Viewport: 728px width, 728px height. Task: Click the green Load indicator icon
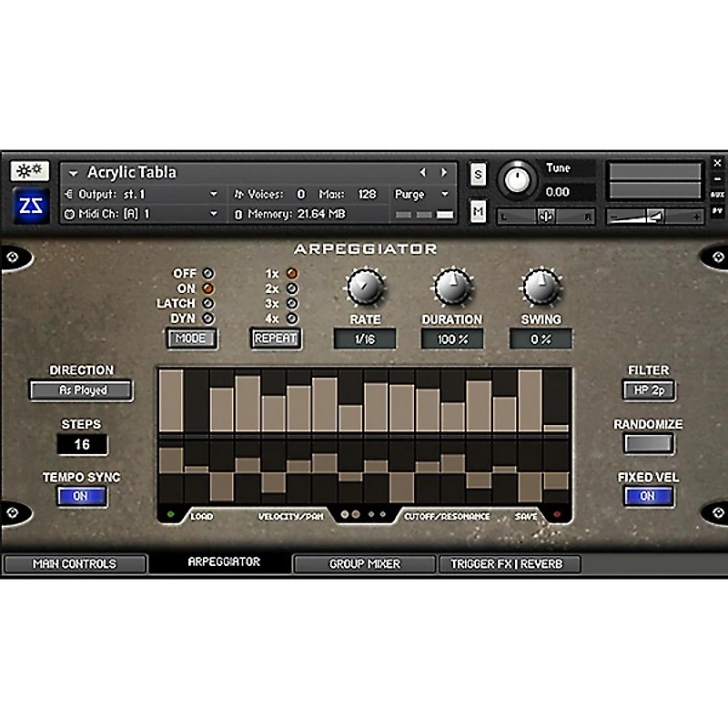pyautogui.click(x=170, y=514)
